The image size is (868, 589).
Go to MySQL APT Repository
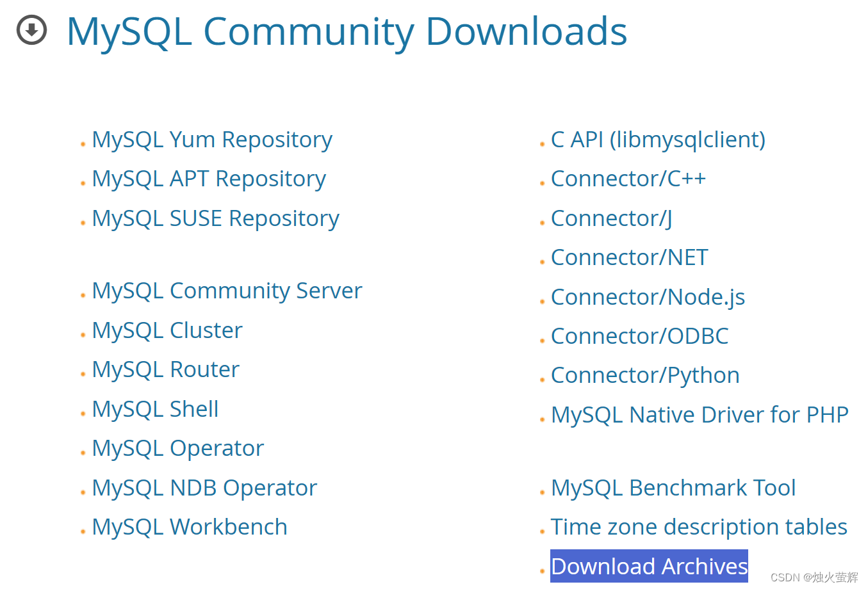click(209, 179)
